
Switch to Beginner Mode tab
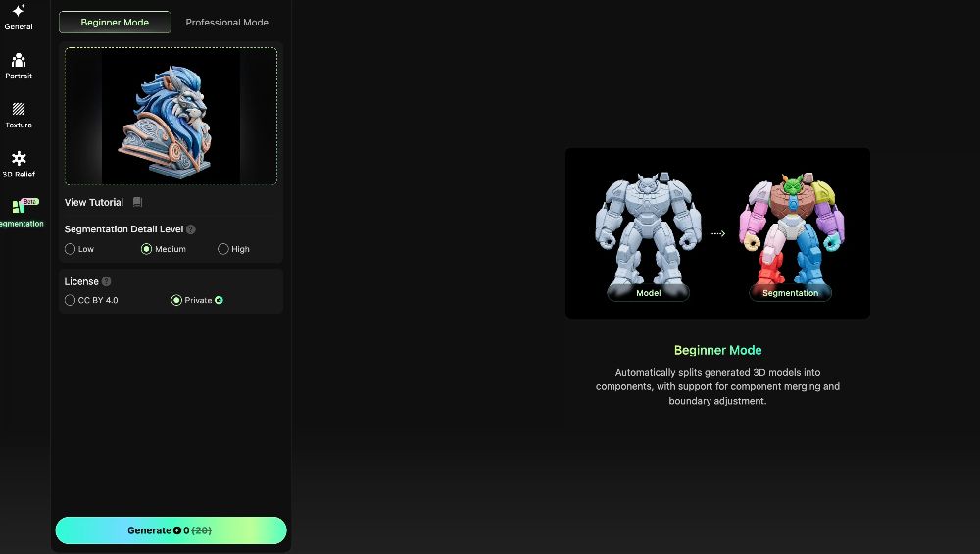point(115,22)
